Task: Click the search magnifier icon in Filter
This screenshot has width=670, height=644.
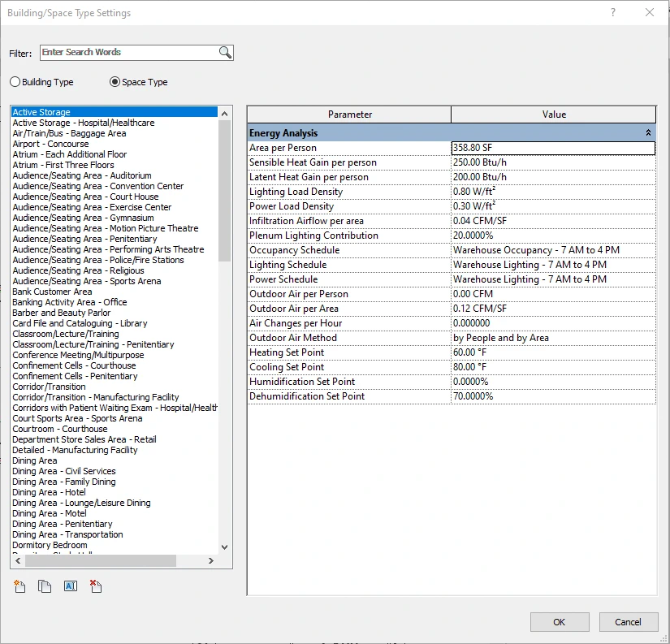Action: click(225, 52)
